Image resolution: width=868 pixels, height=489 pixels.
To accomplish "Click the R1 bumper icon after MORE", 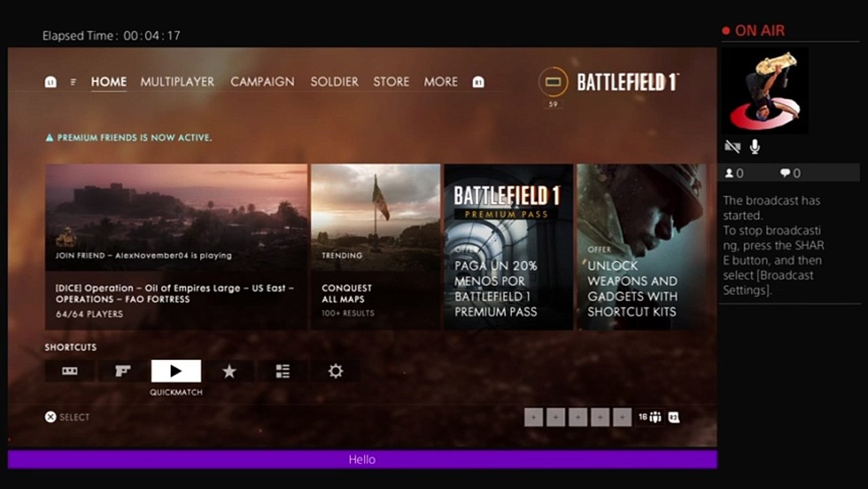I will tap(478, 82).
